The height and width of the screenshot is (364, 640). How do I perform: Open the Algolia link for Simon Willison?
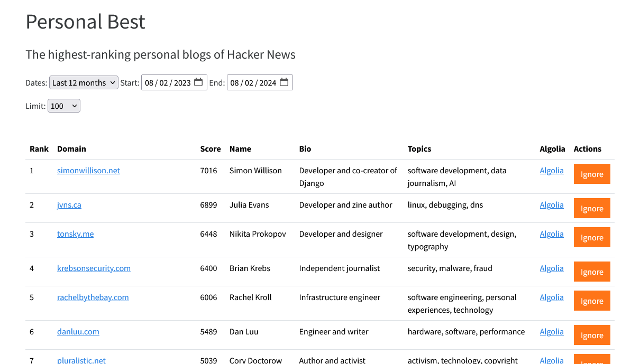[x=552, y=171]
